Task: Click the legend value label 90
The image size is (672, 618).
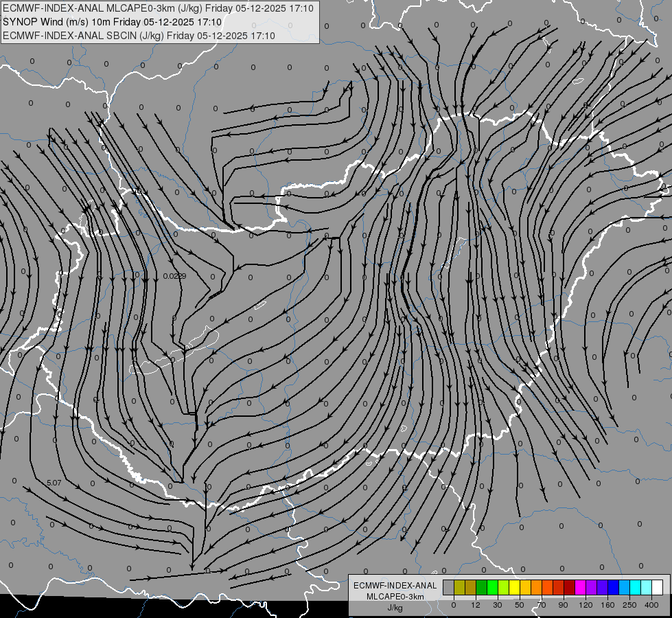Action: click(563, 605)
